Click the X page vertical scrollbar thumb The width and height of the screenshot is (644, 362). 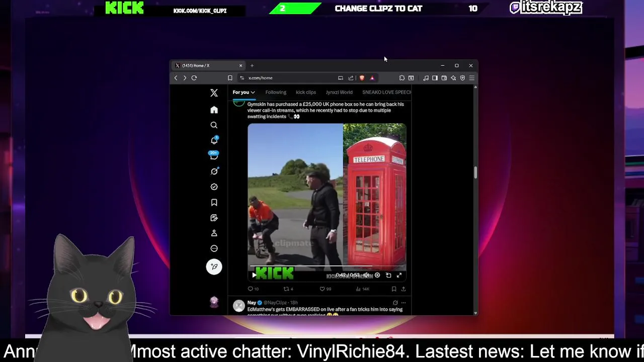(x=475, y=172)
